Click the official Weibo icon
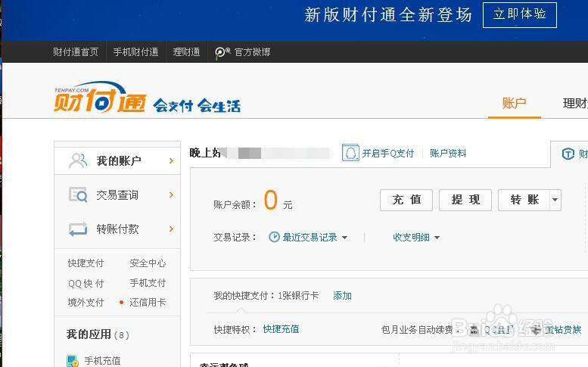Image resolution: width=588 pixels, height=367 pixels. pos(222,52)
